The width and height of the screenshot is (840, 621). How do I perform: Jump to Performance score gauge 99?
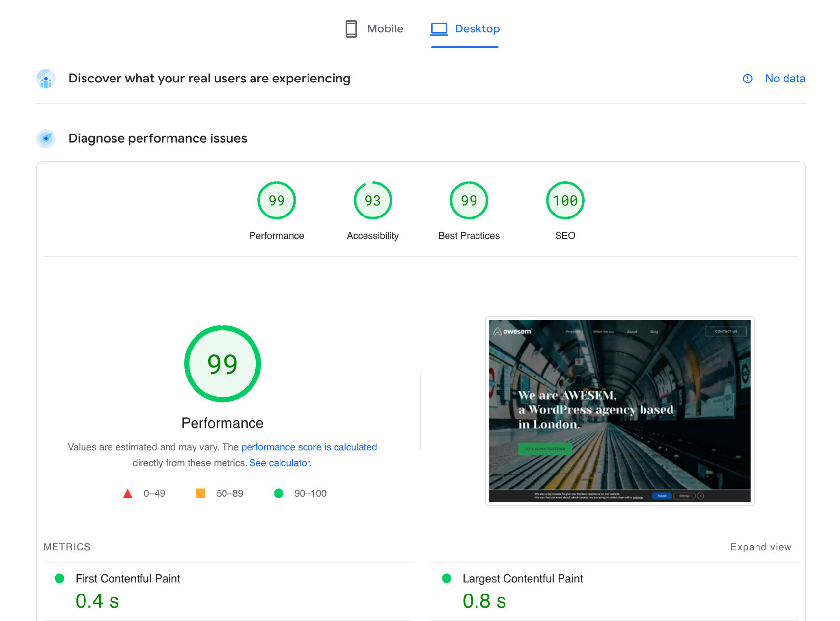point(277,200)
